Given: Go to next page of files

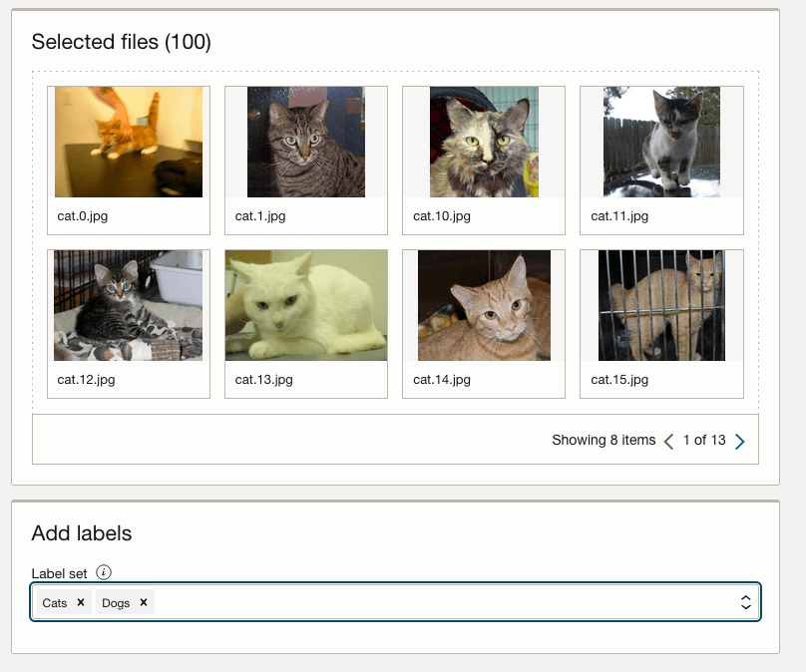Looking at the screenshot, I should tap(739, 441).
